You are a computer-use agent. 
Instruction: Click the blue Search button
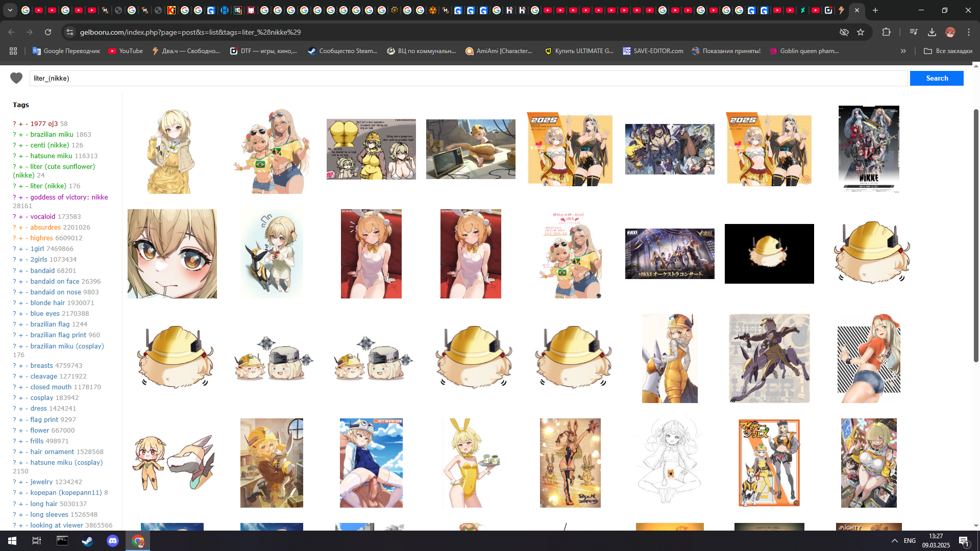coord(937,78)
